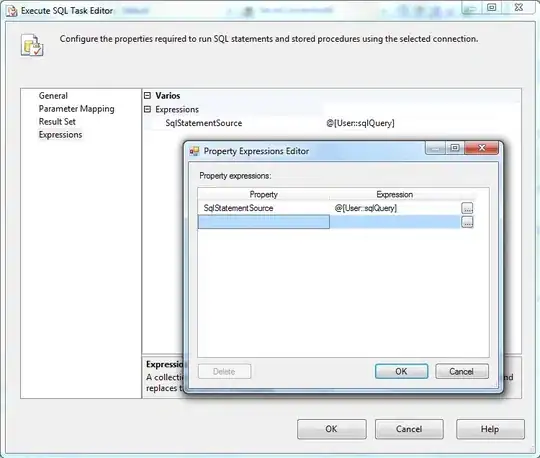The image size is (540, 458).
Task: Collapse the Expressions node in the property grid
Action: coord(147,110)
